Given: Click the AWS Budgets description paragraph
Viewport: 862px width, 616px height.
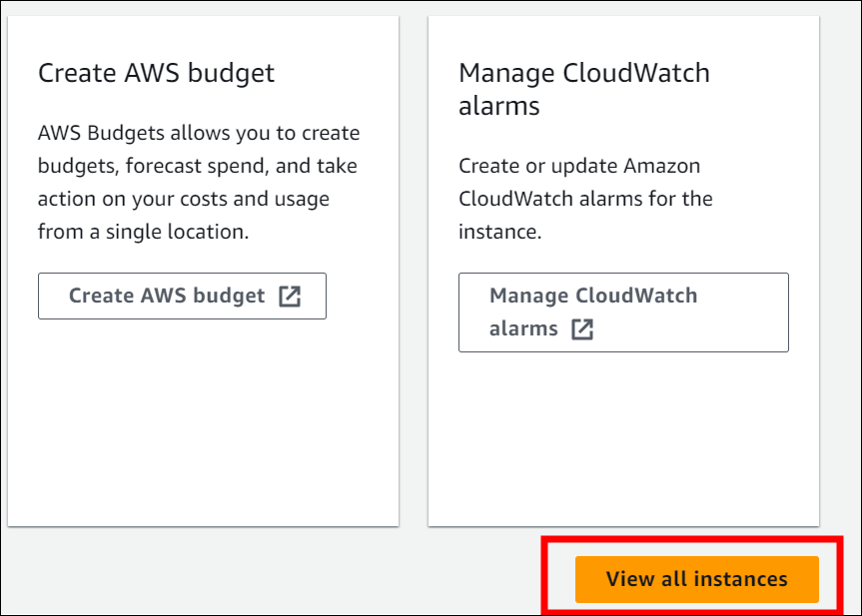Looking at the screenshot, I should click(199, 182).
